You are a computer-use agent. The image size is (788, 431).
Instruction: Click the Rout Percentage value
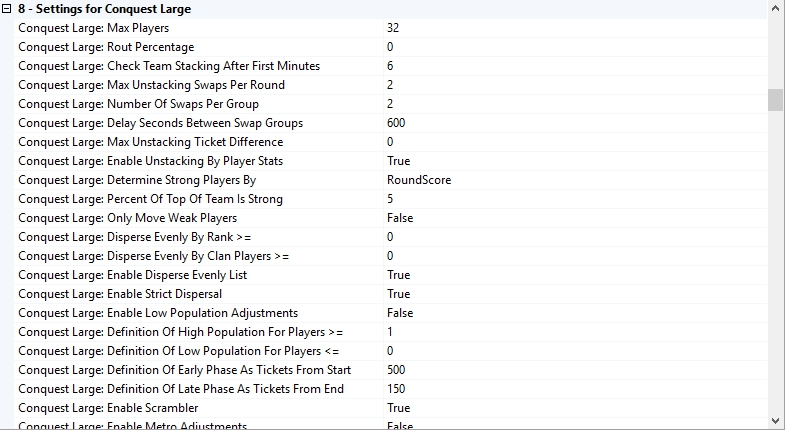(x=391, y=47)
